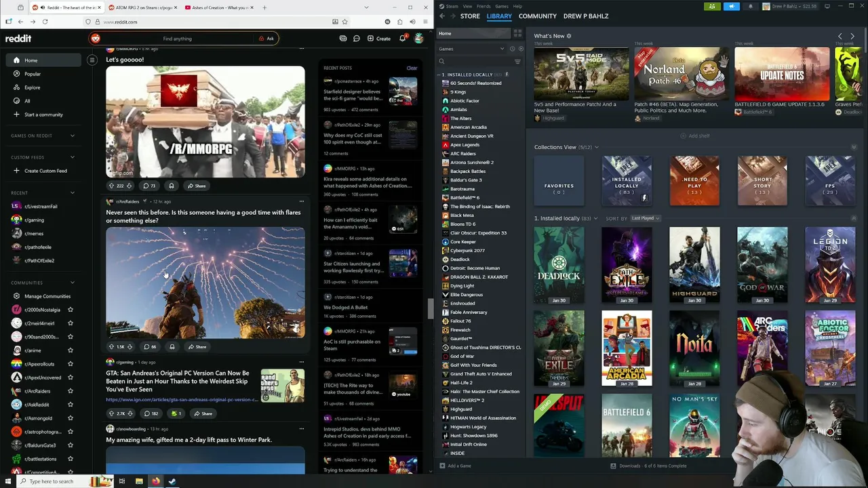868x488 pixels.
Task: Enter Steam Big Picture mode icon
Action: [x=827, y=6]
